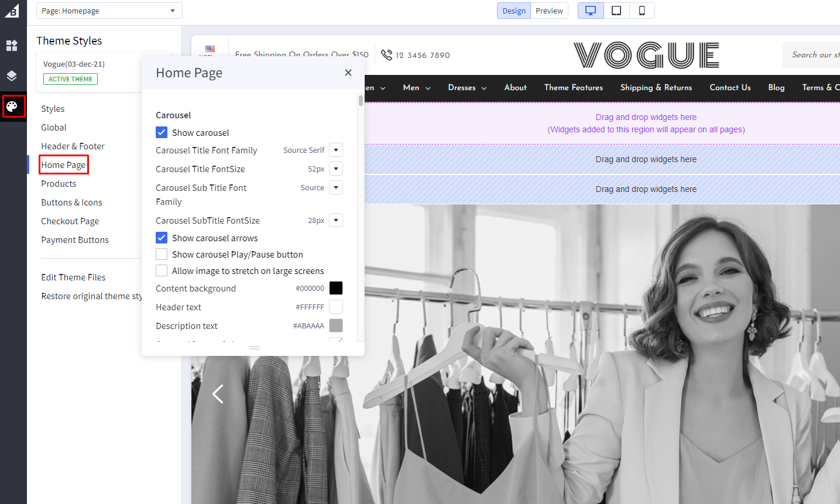
Task: Pick Description text color swatch
Action: click(x=336, y=325)
